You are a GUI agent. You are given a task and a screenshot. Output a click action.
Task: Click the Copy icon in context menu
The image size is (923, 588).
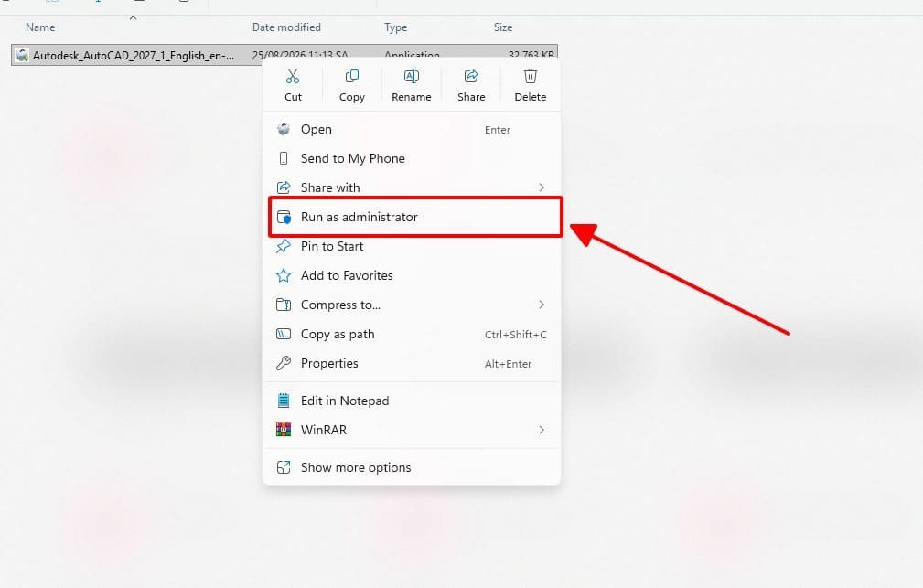352,77
